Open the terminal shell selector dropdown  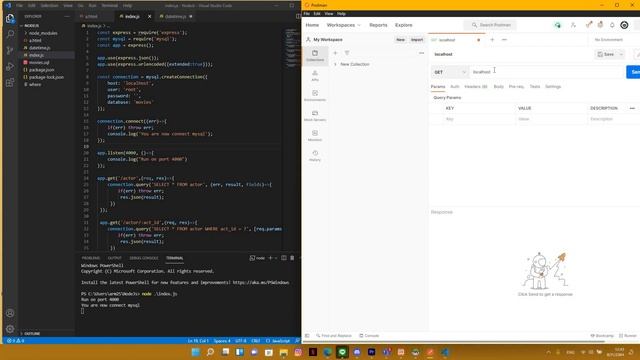pyautogui.click(x=276, y=258)
